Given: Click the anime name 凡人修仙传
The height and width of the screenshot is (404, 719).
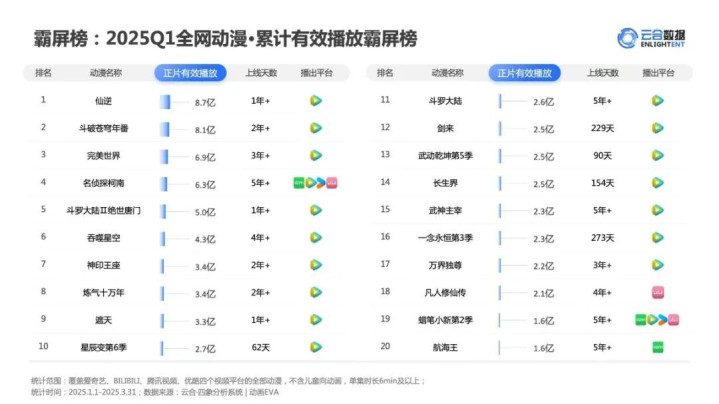Looking at the screenshot, I should [x=445, y=293].
